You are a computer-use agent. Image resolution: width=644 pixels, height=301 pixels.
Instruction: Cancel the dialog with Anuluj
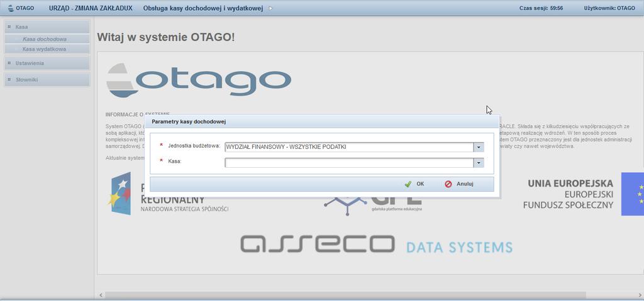tap(459, 184)
